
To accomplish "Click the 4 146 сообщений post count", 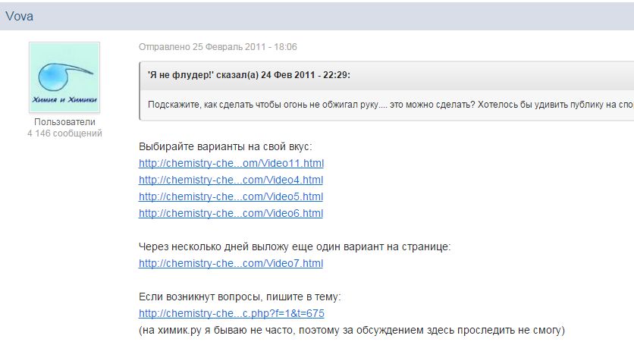I will pyautogui.click(x=64, y=133).
